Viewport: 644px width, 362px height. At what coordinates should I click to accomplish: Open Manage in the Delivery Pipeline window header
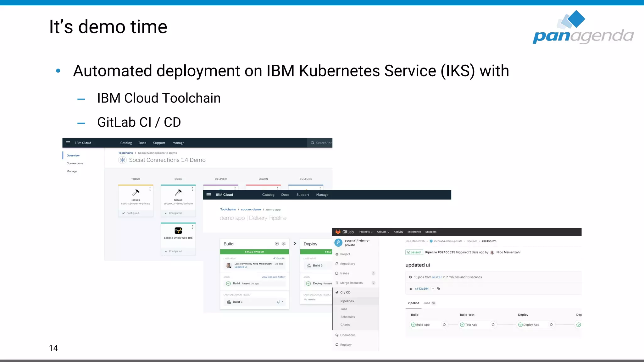coord(322,195)
